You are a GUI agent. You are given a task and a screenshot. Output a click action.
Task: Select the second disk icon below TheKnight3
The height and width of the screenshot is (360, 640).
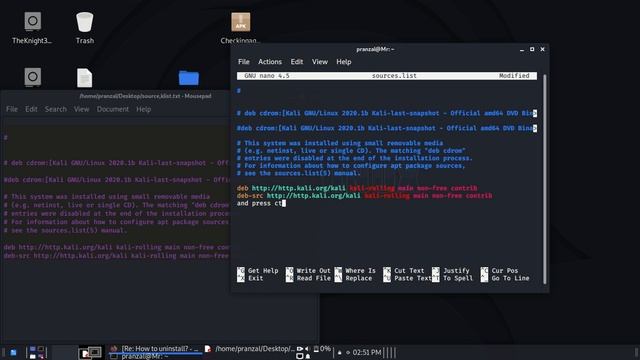pyautogui.click(x=32, y=78)
